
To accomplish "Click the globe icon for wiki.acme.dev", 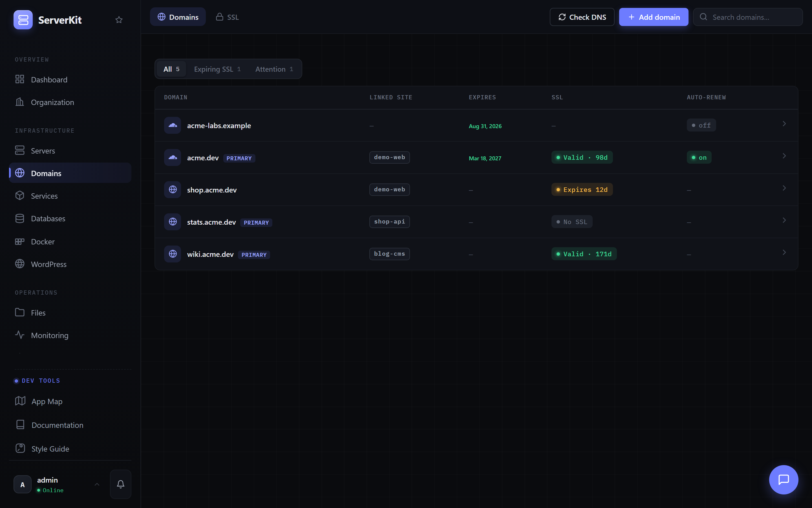I will pyautogui.click(x=173, y=254).
